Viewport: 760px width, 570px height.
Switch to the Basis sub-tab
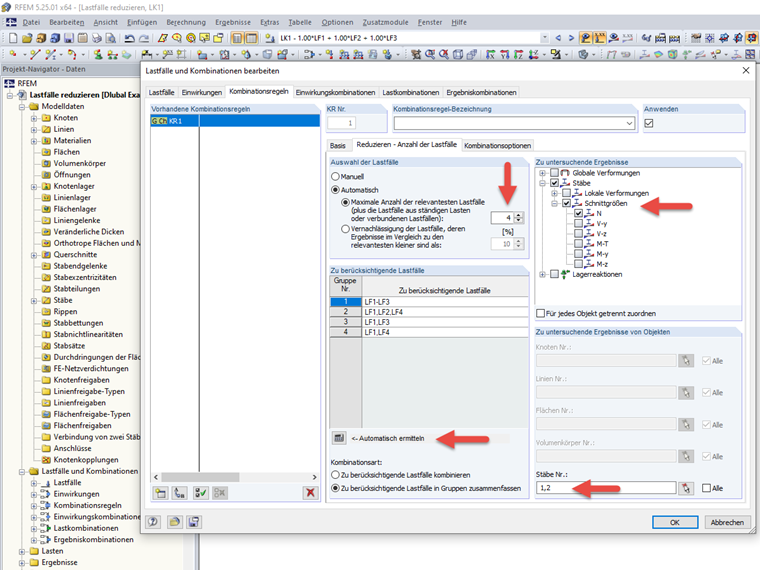click(x=338, y=145)
